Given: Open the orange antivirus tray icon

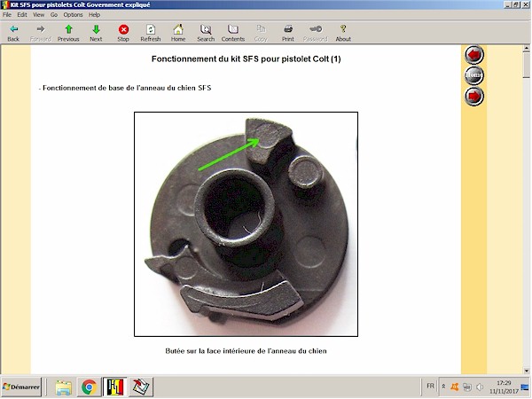Looking at the screenshot, I should click(x=454, y=387).
